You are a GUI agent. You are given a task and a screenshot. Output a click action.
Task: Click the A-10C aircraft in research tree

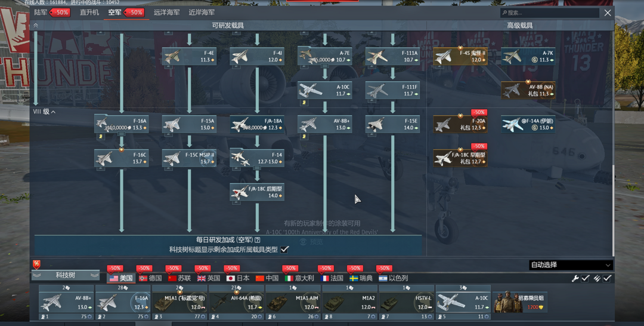[x=325, y=90]
